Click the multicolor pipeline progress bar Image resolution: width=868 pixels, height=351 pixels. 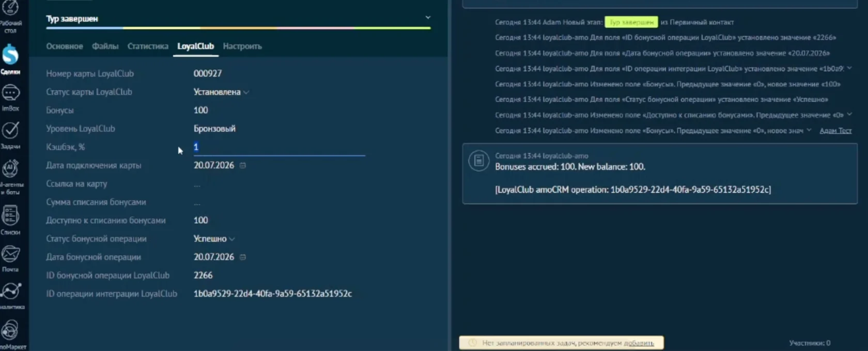(x=238, y=28)
